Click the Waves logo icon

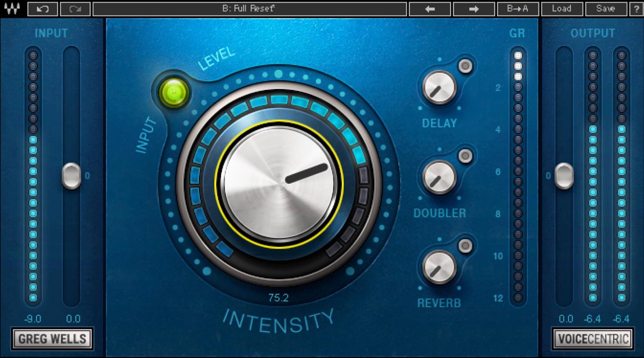coord(12,9)
